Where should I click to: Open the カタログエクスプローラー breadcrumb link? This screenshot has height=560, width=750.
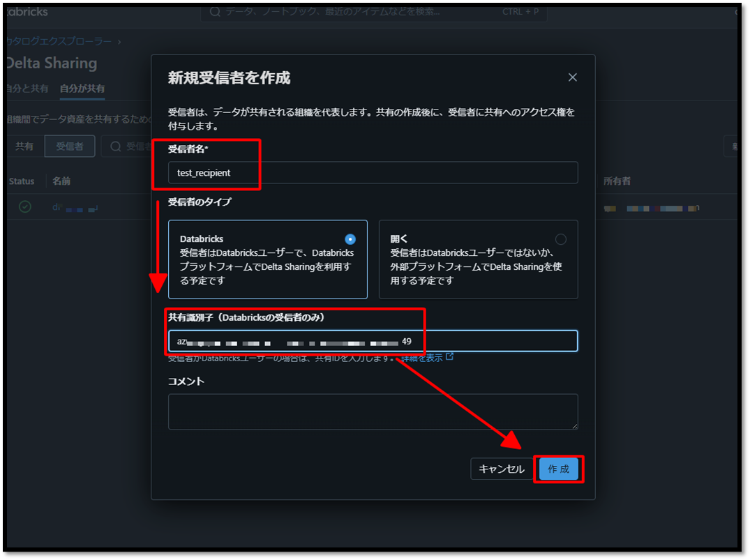tap(59, 42)
